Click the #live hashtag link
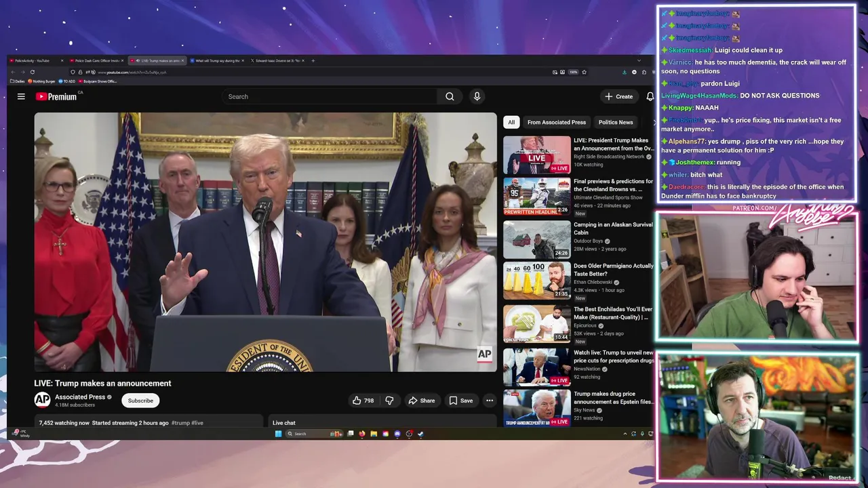 pos(197,423)
